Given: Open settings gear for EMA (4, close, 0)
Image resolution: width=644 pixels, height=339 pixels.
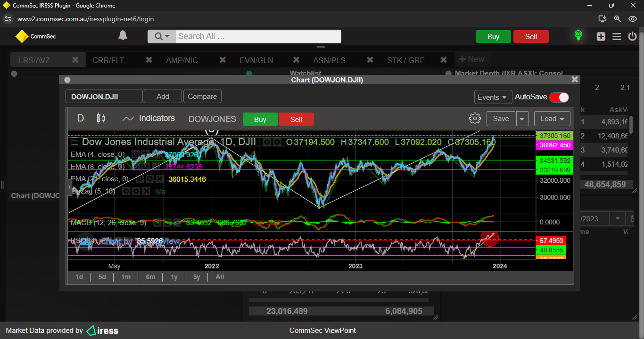Looking at the screenshot, I should tap(145, 154).
